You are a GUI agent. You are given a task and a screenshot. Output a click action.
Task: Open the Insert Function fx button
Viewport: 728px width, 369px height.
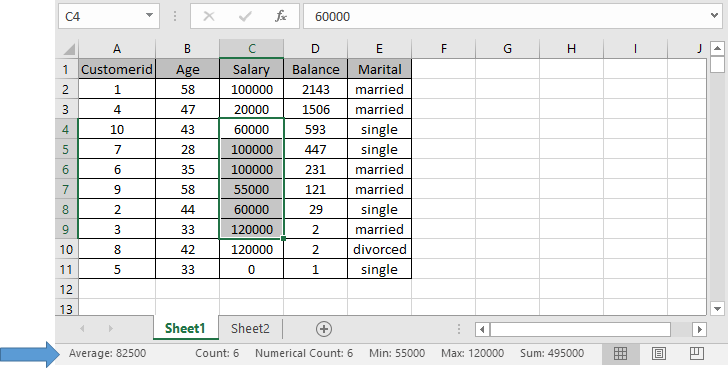[280, 16]
